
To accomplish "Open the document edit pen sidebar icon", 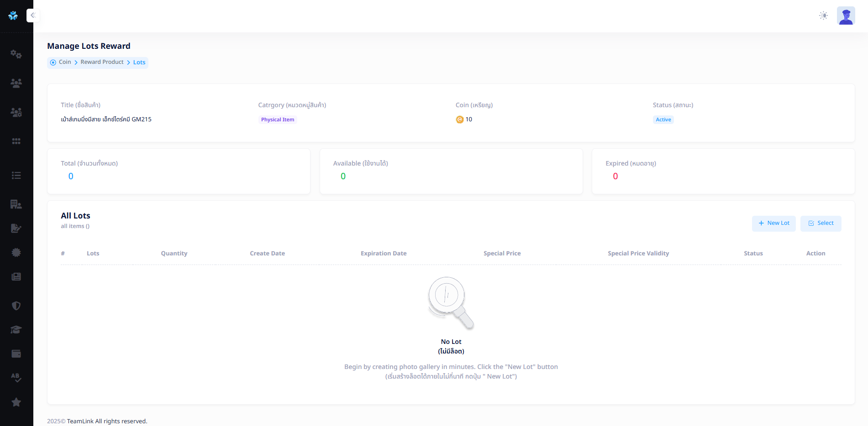I will pyautogui.click(x=16, y=228).
